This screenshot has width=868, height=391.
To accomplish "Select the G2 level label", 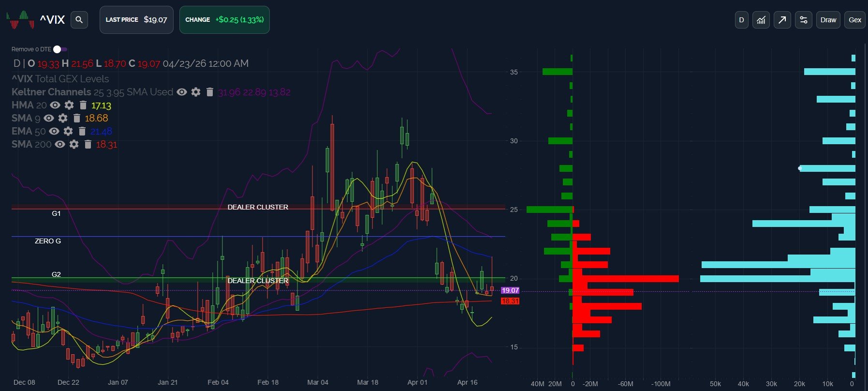I will [56, 274].
